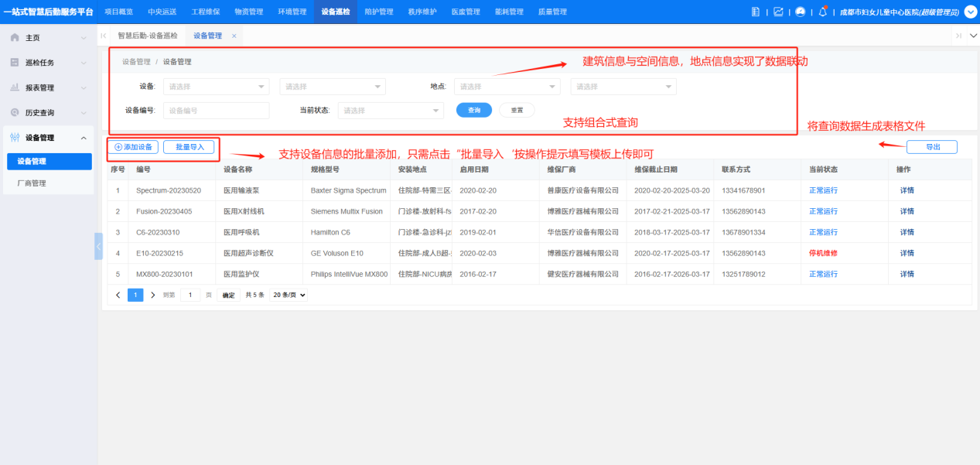Screen dimensions: 980x465
Task: Click the 历史查询 sidebar icon
Action: [x=15, y=112]
